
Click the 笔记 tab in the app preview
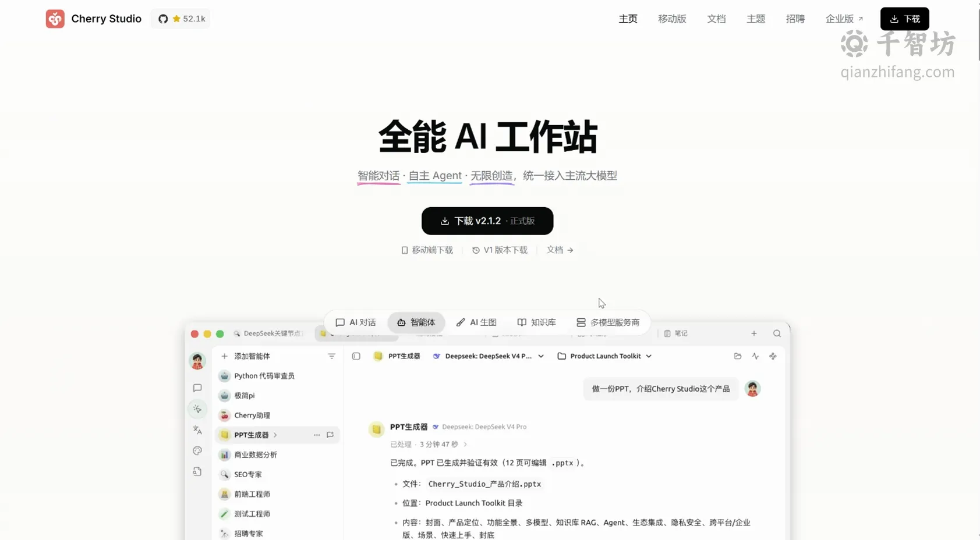click(676, 333)
